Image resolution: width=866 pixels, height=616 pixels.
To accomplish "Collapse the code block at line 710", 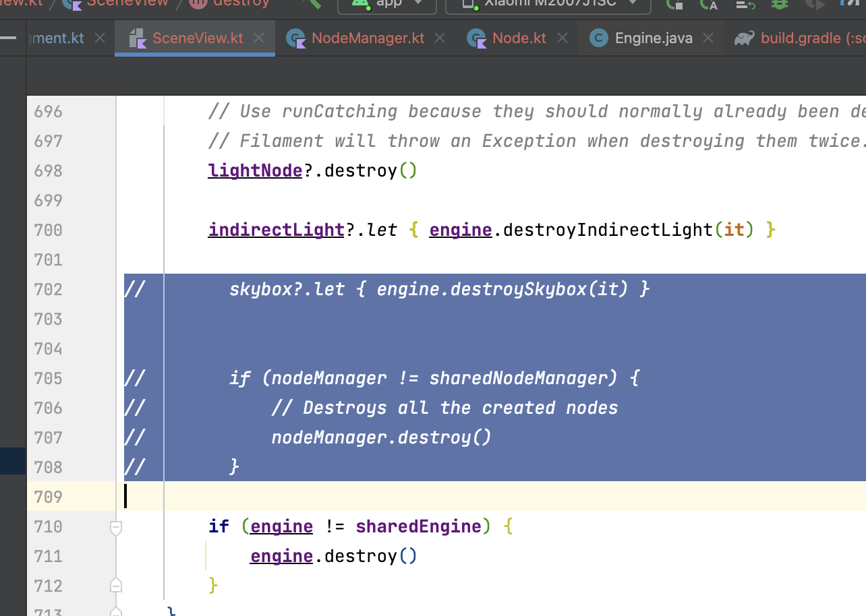I will tap(115, 528).
